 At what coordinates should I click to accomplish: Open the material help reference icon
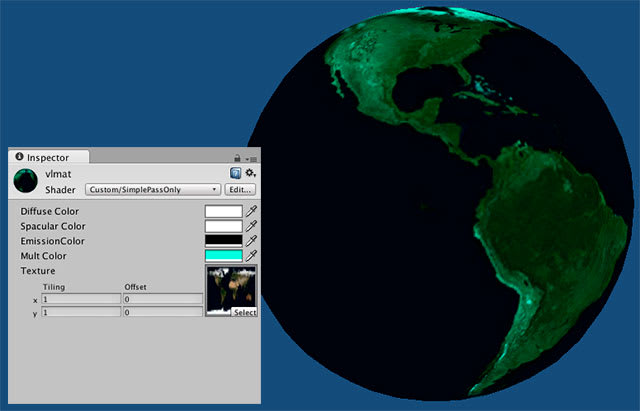pos(235,173)
